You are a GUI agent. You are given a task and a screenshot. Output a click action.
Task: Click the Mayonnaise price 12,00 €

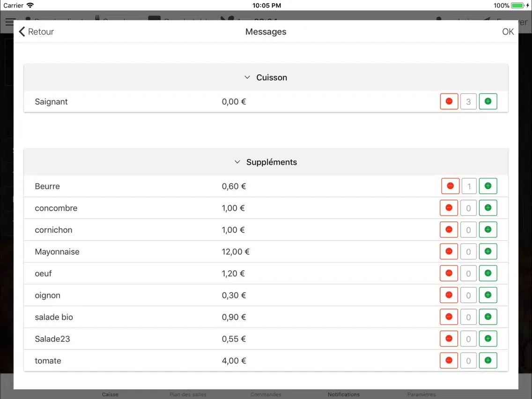pos(236,252)
